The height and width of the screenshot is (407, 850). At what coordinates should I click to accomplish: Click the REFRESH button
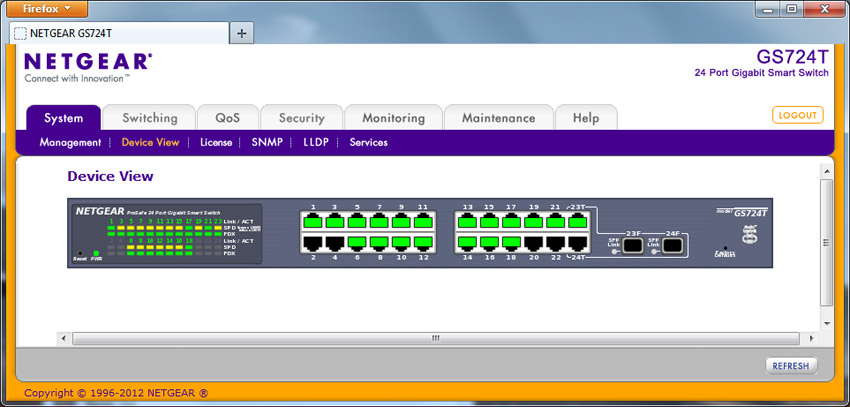coord(791,366)
